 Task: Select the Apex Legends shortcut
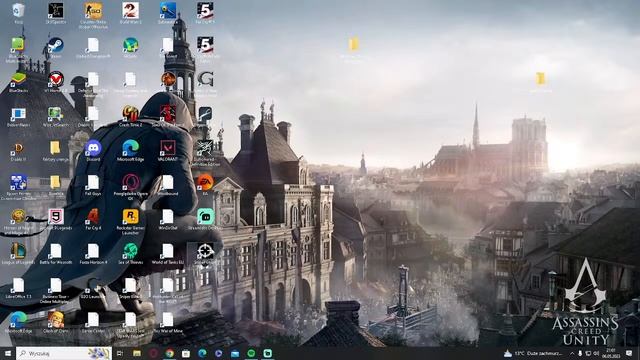coord(56,219)
